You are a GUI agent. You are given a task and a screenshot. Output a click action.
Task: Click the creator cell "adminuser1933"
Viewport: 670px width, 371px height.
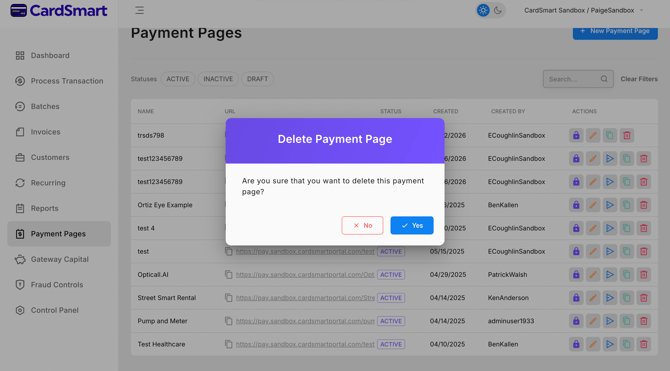511,321
